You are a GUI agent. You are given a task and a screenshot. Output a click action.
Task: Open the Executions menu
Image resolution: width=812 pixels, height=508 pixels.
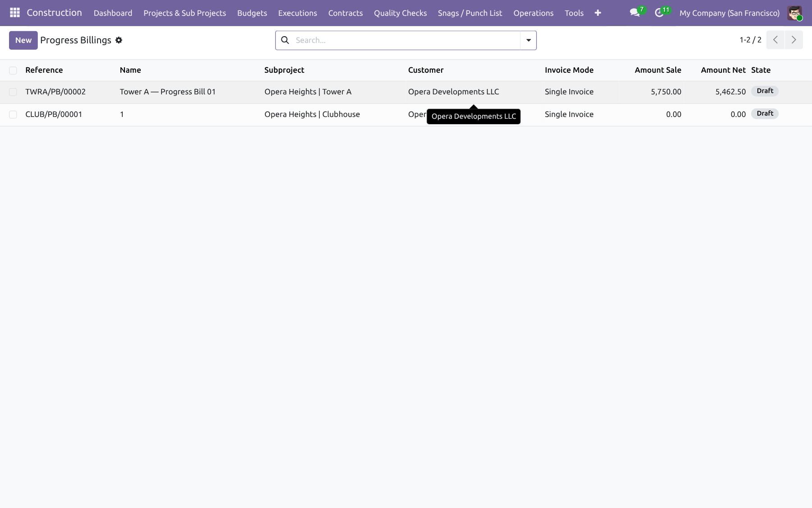point(298,13)
